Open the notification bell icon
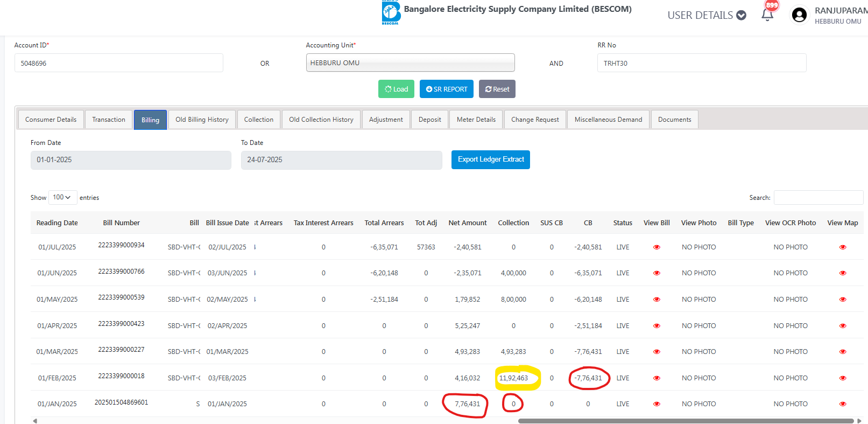This screenshot has height=424, width=868. 767,15
